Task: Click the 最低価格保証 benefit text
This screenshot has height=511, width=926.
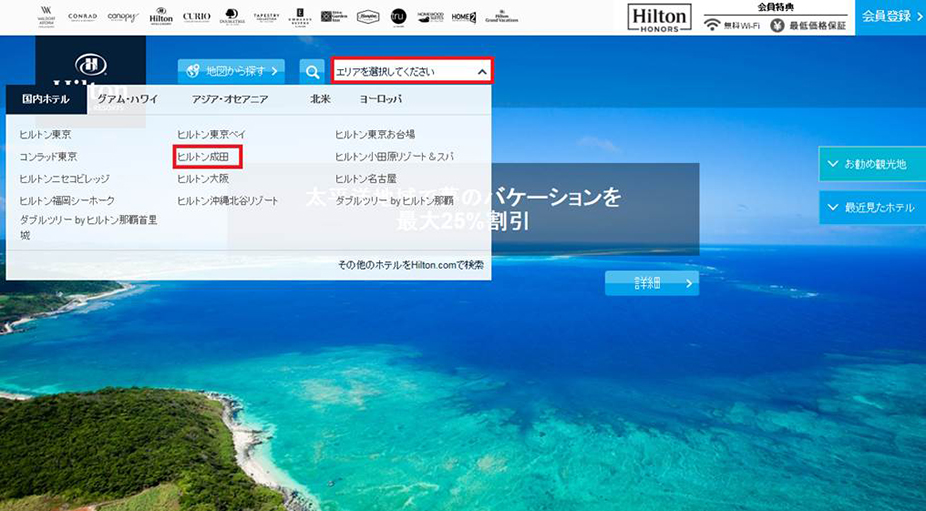Action: pyautogui.click(x=818, y=25)
